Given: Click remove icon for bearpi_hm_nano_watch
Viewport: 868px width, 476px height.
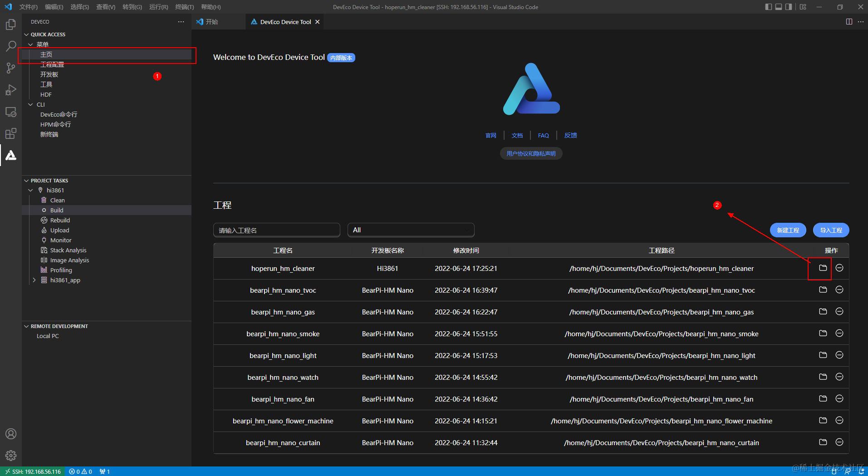Looking at the screenshot, I should [839, 377].
